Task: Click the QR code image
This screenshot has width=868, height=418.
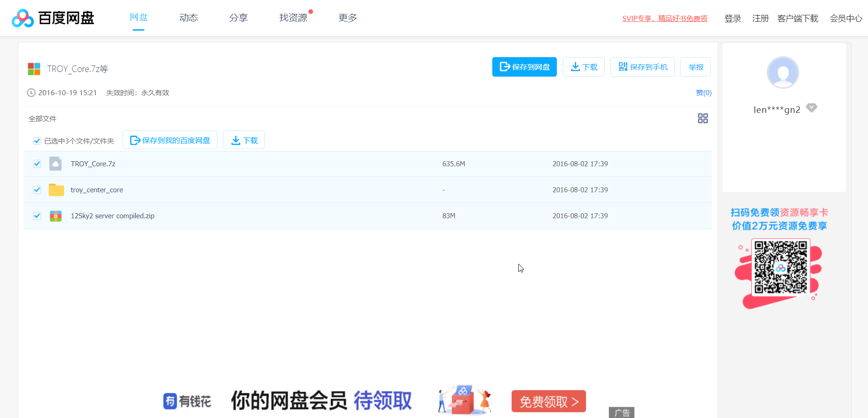Action: (781, 268)
